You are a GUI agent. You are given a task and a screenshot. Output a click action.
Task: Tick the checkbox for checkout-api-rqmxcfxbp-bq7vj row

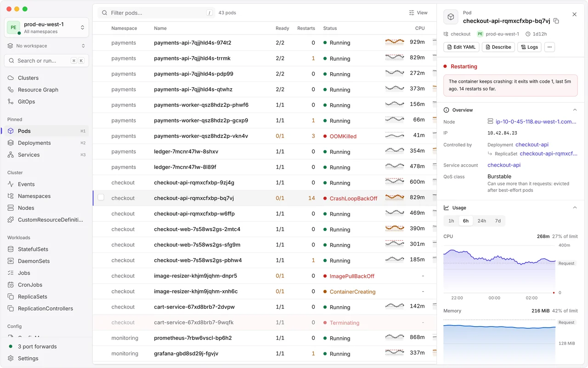pyautogui.click(x=101, y=197)
